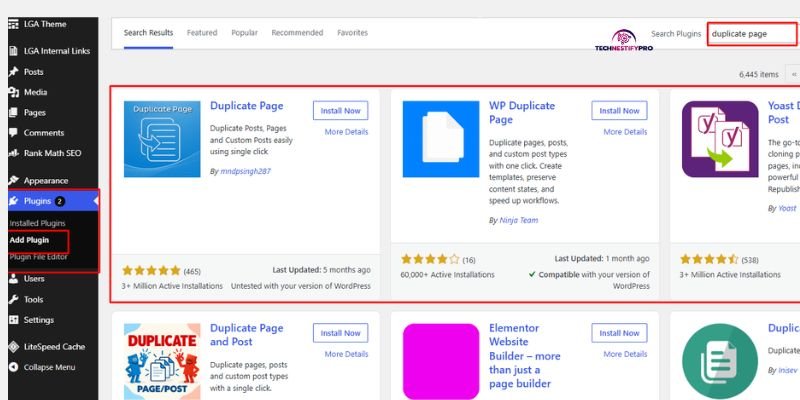This screenshot has height=400, width=800.
Task: More Details link for WP Duplicate Page
Action: (626, 132)
